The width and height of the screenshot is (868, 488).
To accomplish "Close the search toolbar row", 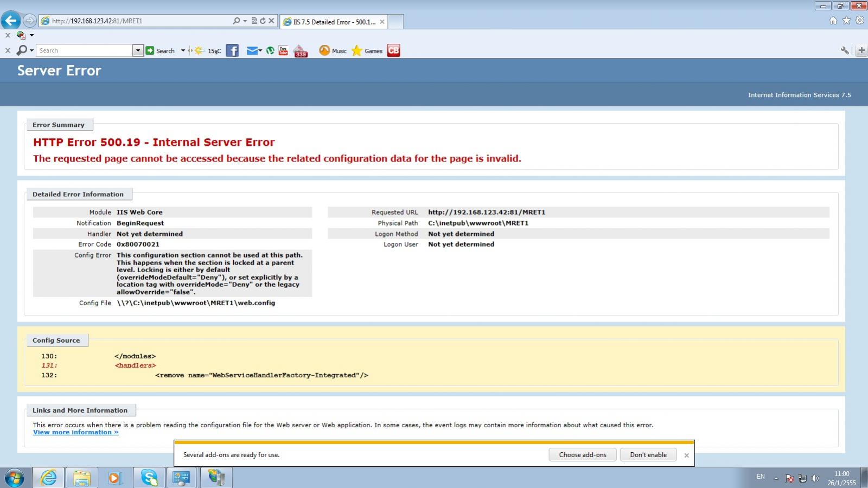I will 8,50.
